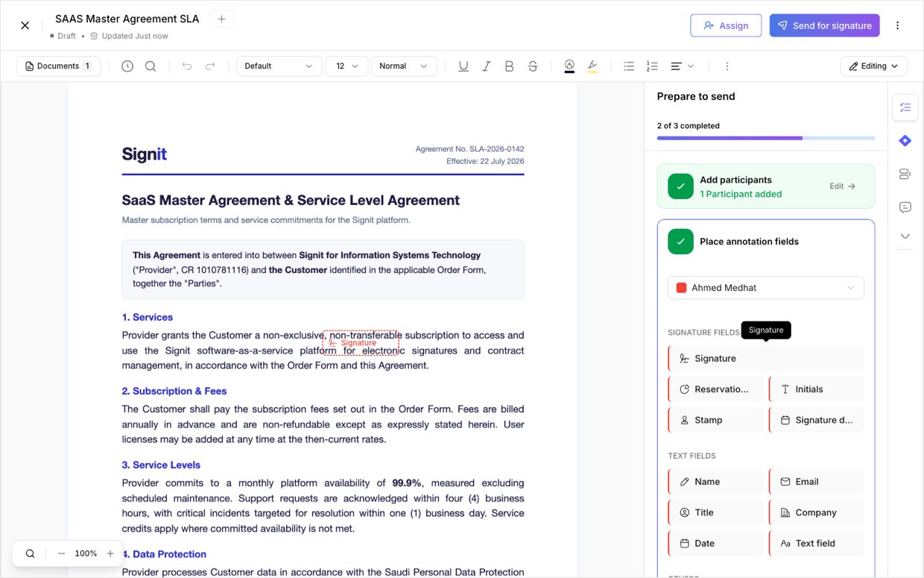Click the placed Signature field on the document
The width and height of the screenshot is (924, 578).
point(361,342)
